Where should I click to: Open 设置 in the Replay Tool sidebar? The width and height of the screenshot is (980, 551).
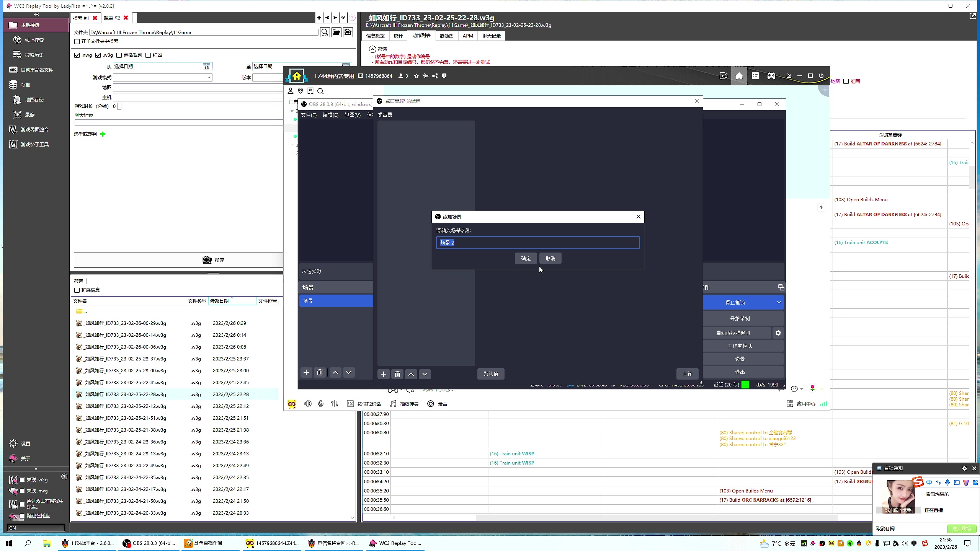click(x=25, y=443)
